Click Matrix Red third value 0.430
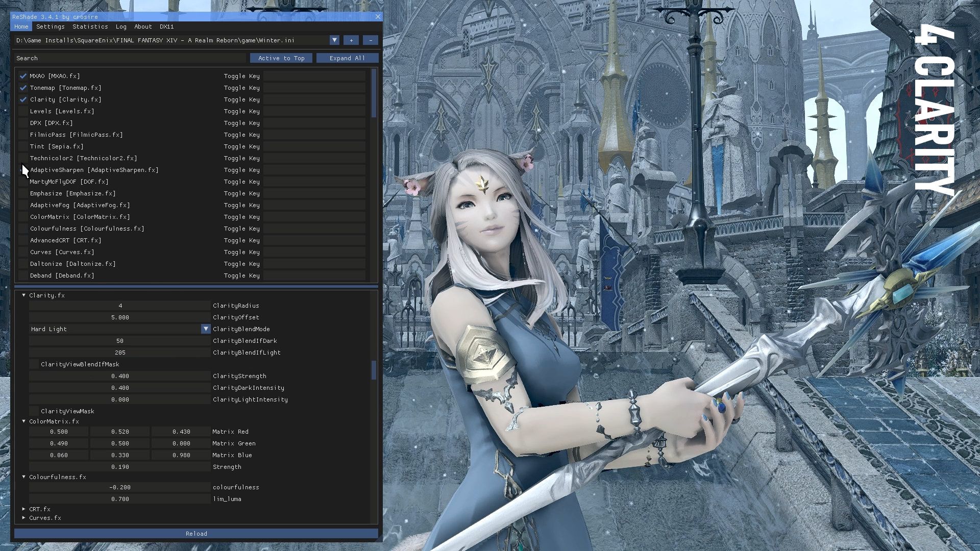The width and height of the screenshot is (980, 551). click(x=181, y=432)
